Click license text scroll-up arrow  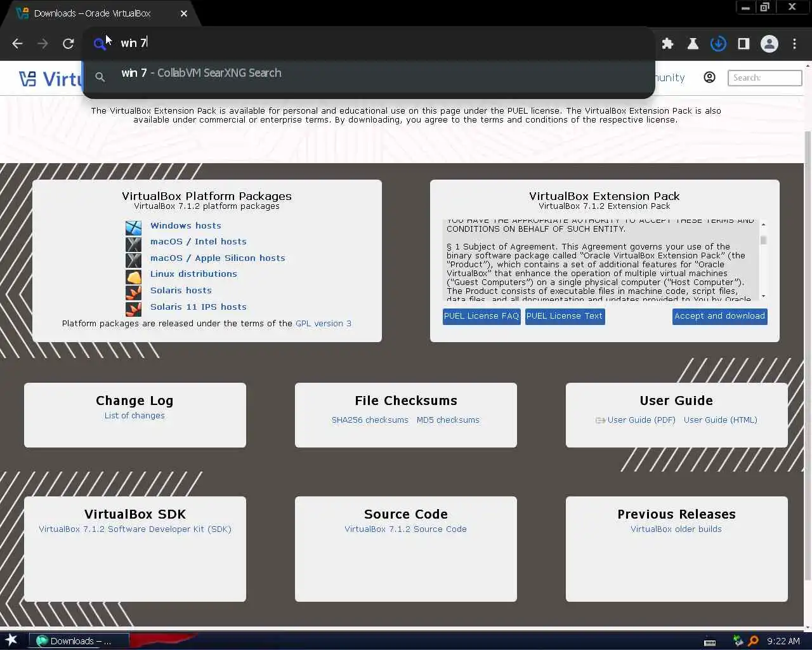click(763, 224)
